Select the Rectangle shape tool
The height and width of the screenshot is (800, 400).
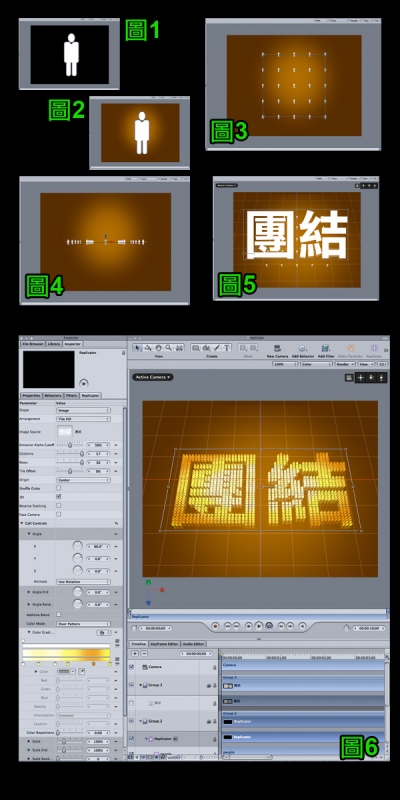click(x=196, y=348)
